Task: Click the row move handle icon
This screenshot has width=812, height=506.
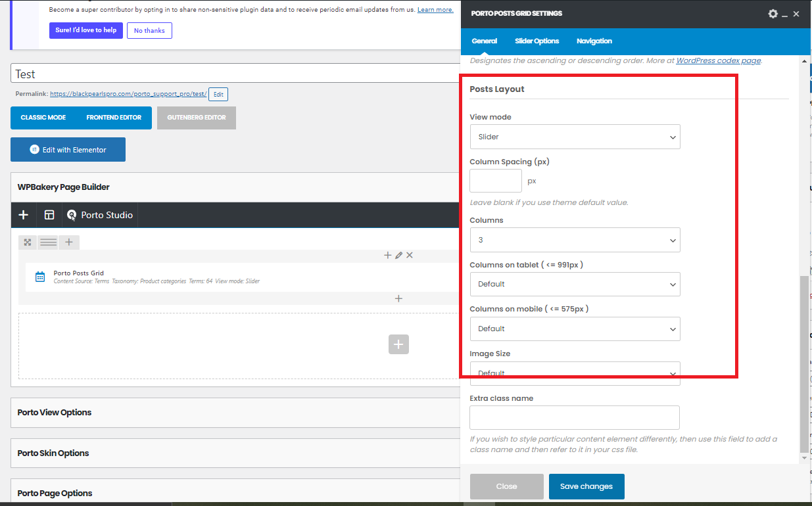Action: pos(28,242)
